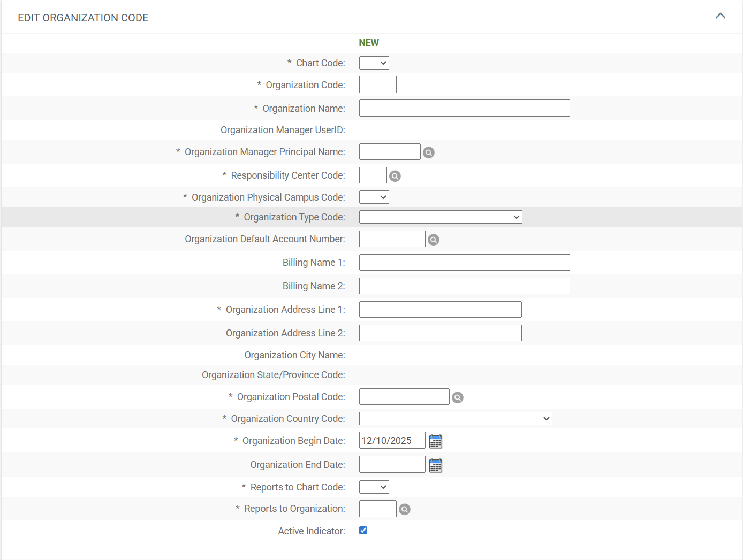Open the Chart Code dropdown

[x=374, y=63]
